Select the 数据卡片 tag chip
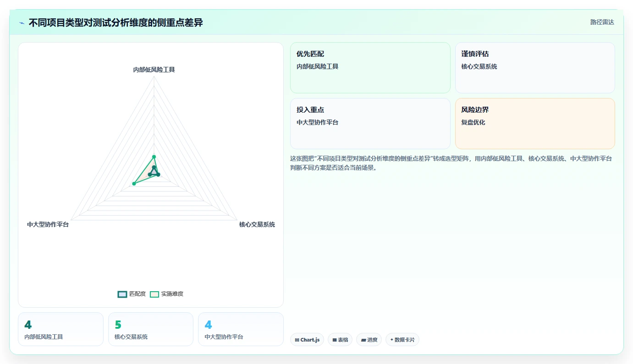This screenshot has width=633, height=364. coord(402,340)
